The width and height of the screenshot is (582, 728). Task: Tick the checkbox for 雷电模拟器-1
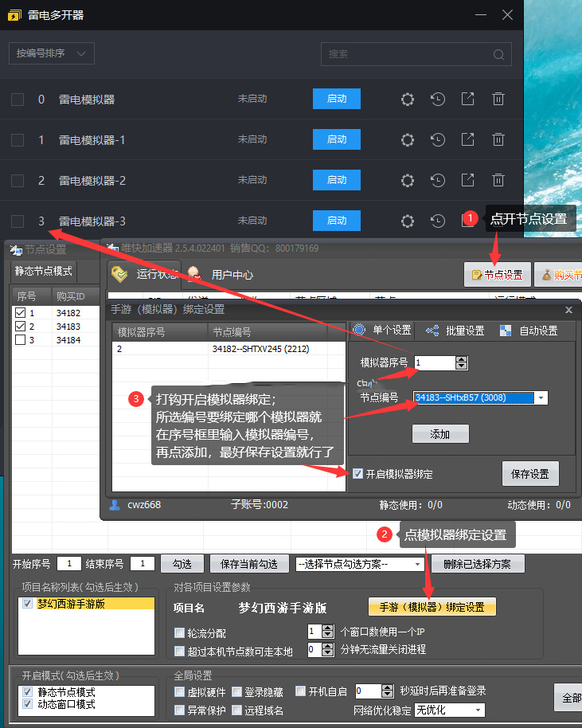(x=18, y=140)
